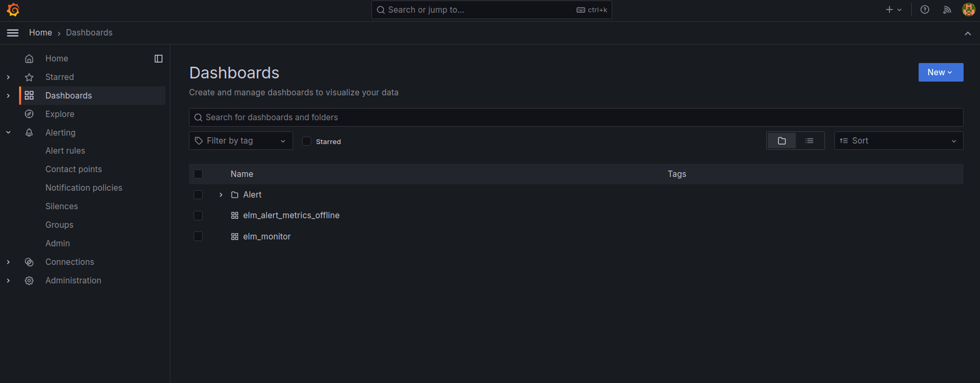Open the Filter by tag dropdown

click(x=241, y=141)
